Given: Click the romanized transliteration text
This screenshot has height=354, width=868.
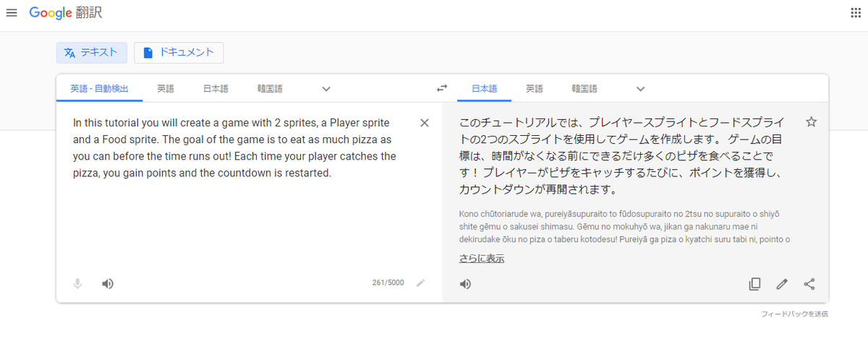Looking at the screenshot, I should point(624,227).
